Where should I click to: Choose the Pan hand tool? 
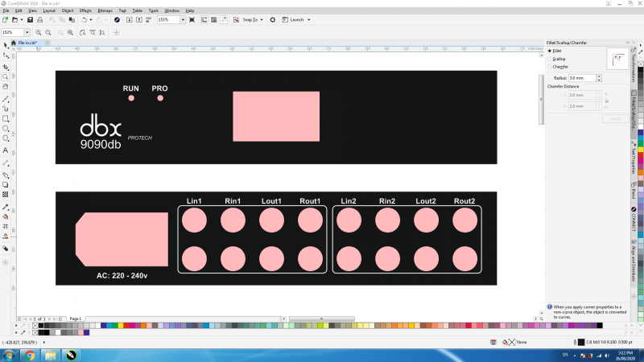point(6,87)
